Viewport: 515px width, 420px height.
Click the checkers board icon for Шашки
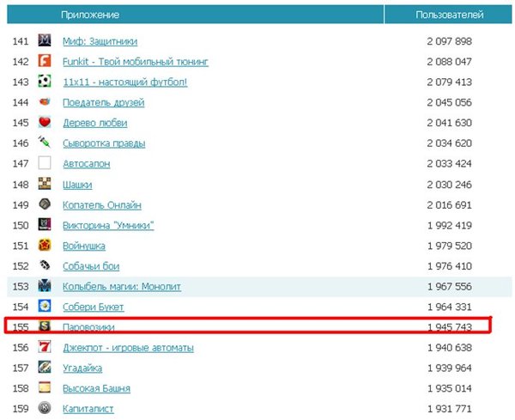[x=45, y=185]
